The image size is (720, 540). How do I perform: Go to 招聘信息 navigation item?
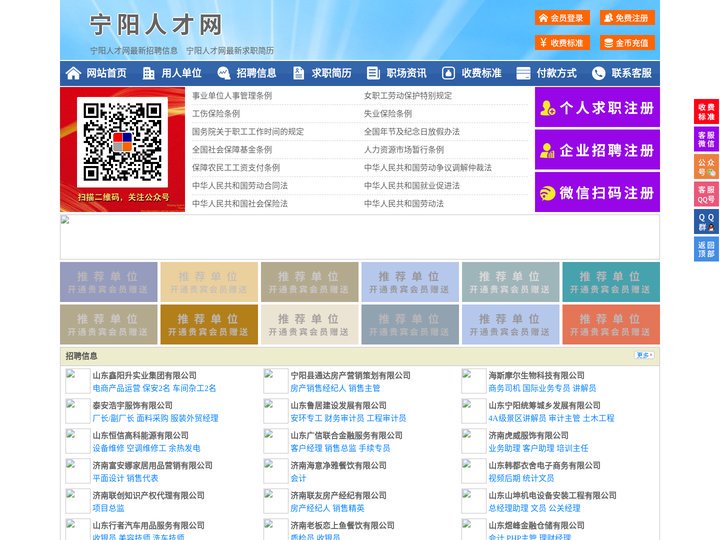click(256, 73)
